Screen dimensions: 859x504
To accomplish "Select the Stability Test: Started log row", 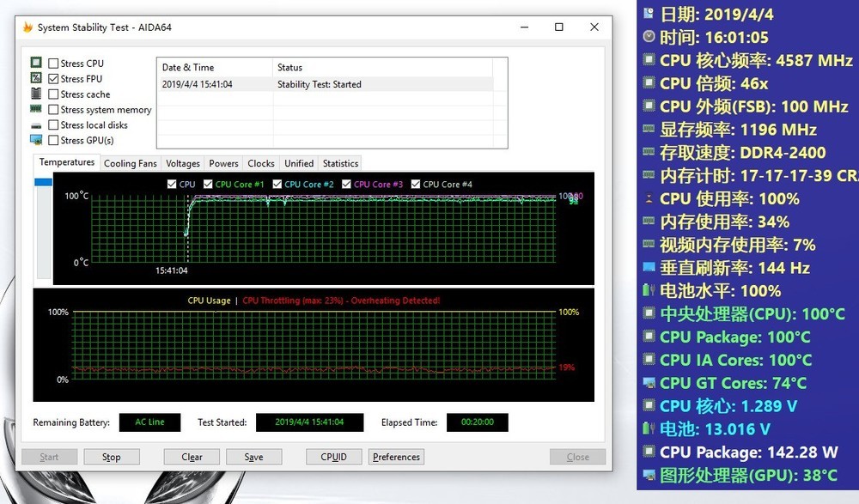I will (x=326, y=84).
